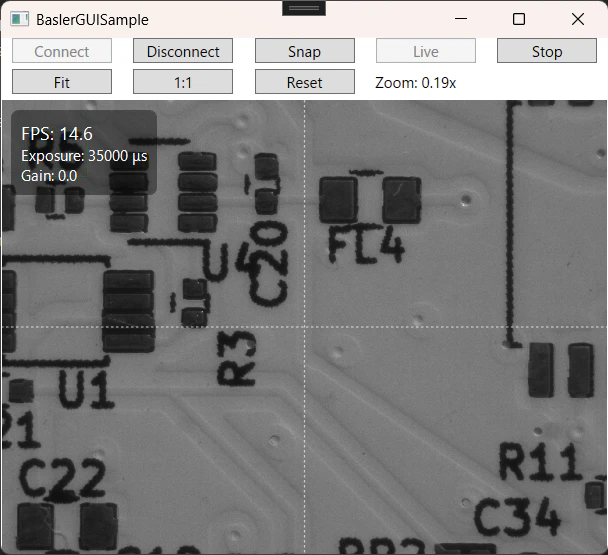This screenshot has height=555, width=608.
Task: Stop the live acquisition
Action: tap(547, 51)
